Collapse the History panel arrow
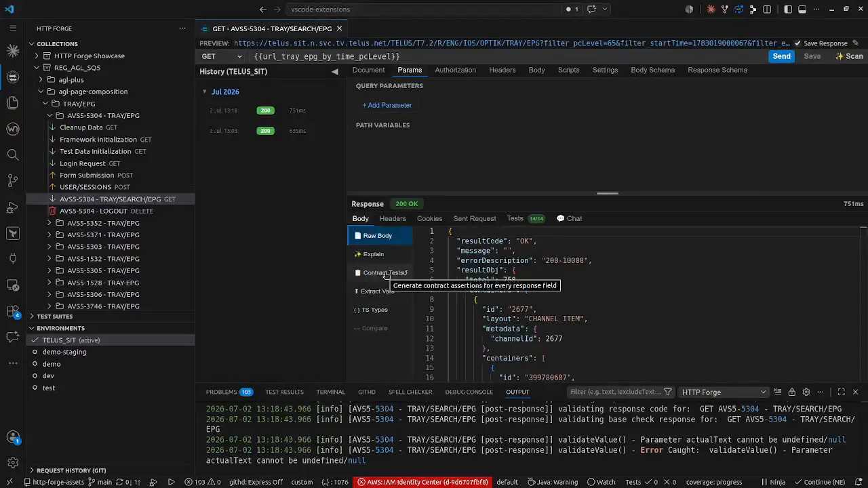The width and height of the screenshot is (868, 488). pyautogui.click(x=334, y=71)
